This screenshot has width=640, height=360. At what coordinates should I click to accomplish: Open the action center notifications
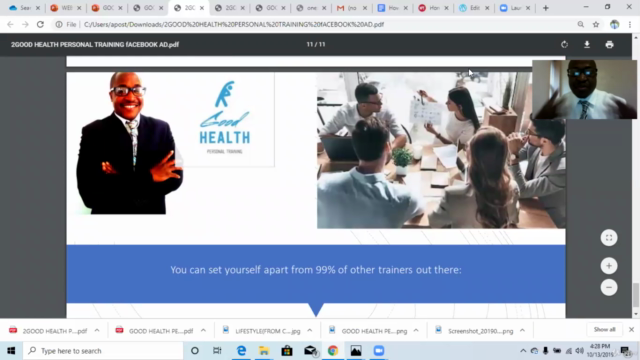[626, 351]
